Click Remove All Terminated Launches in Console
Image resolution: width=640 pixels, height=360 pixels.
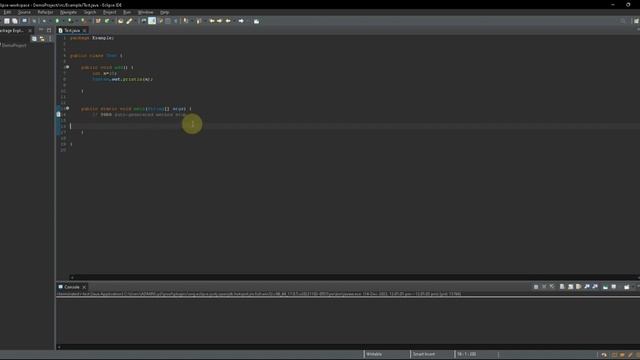pyautogui.click(x=552, y=287)
